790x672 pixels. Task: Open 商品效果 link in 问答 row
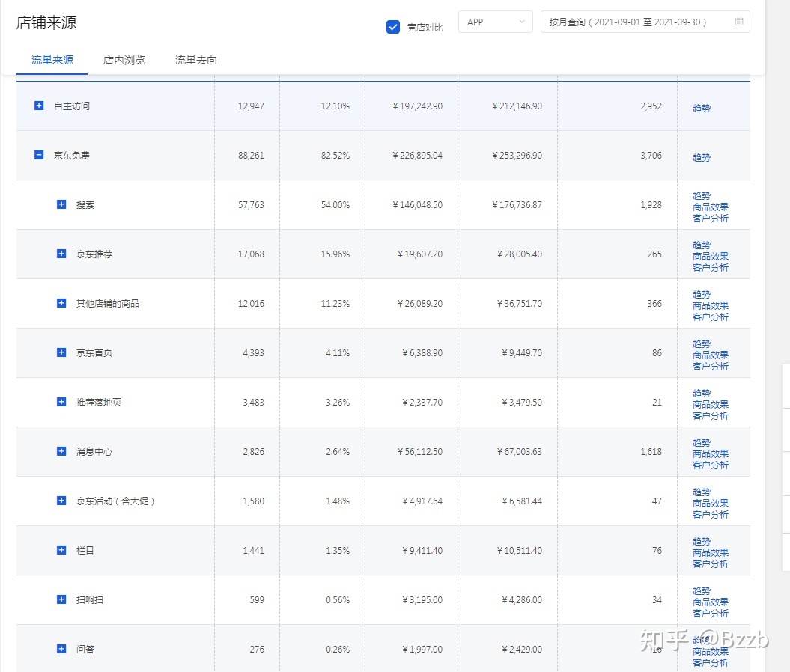point(711,651)
